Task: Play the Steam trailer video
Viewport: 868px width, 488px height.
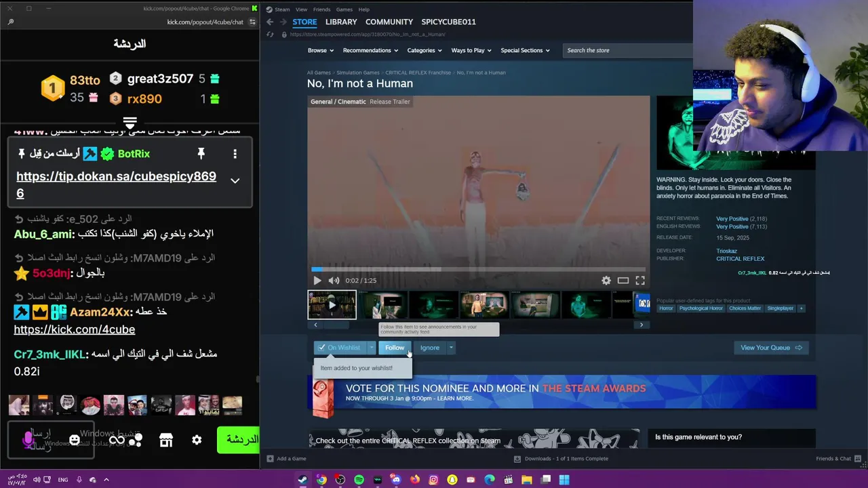Action: point(317,281)
